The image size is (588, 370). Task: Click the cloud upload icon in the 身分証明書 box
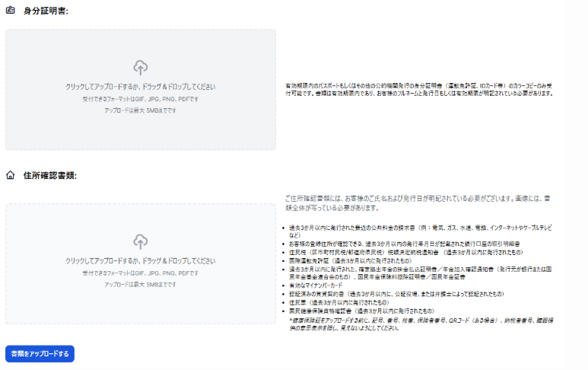140,67
